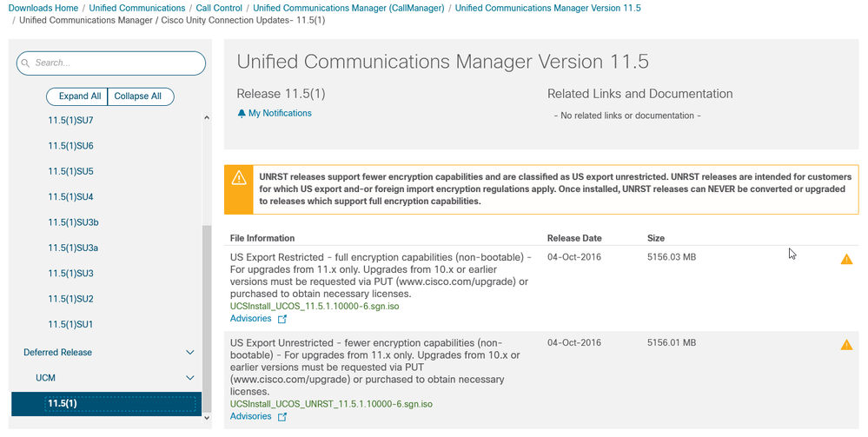The image size is (868, 437).
Task: Open external link icon beside second Advisories
Action: [x=282, y=417]
